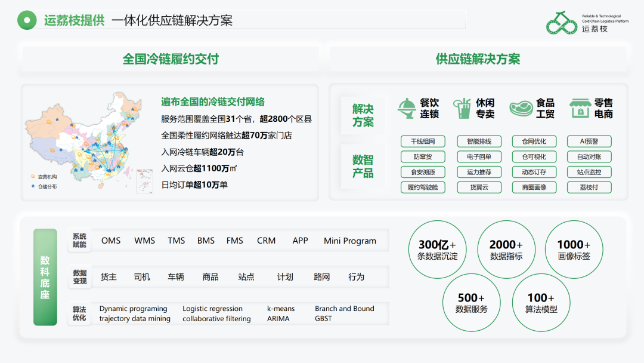This screenshot has height=363, width=644.
Task: Open the 干线组网 product button
Action: [x=423, y=141]
